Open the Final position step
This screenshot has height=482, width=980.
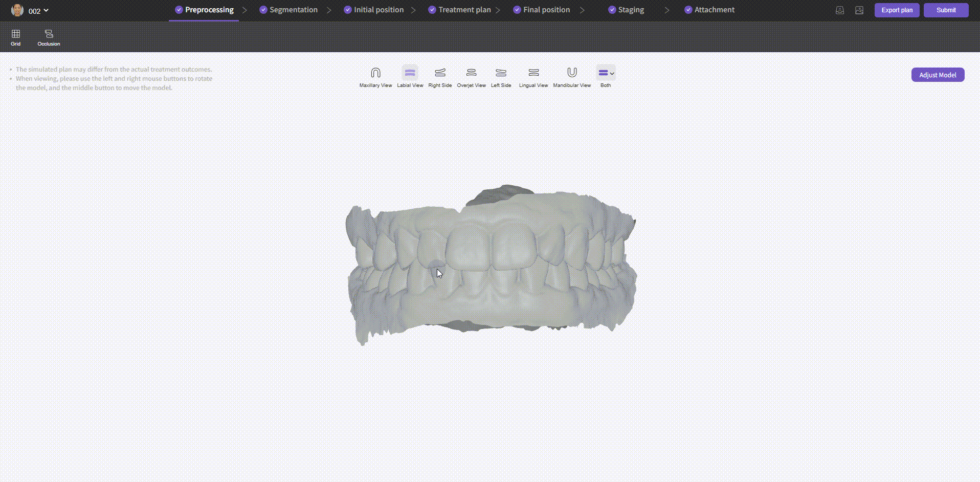click(x=541, y=10)
